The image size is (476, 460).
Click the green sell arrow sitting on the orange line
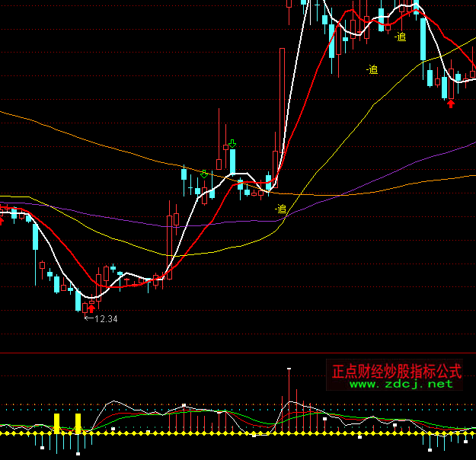coord(204,174)
